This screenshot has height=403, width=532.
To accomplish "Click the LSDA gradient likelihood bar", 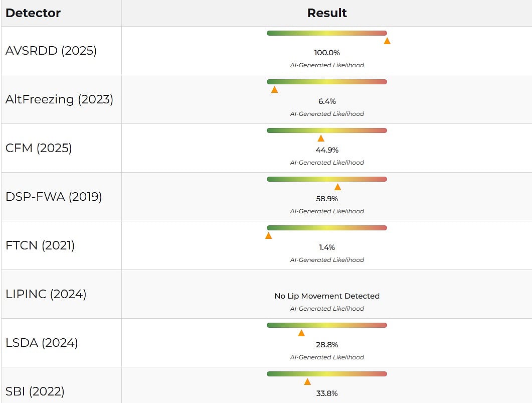I will coord(327,325).
